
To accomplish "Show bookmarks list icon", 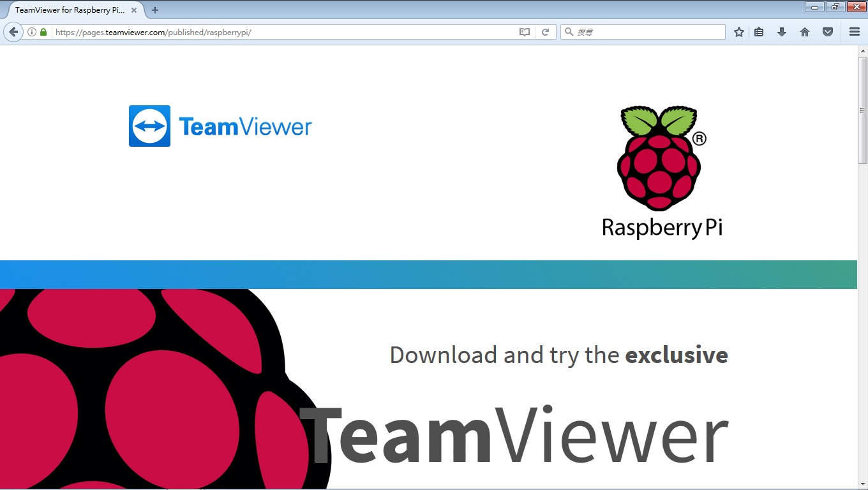I will [759, 32].
